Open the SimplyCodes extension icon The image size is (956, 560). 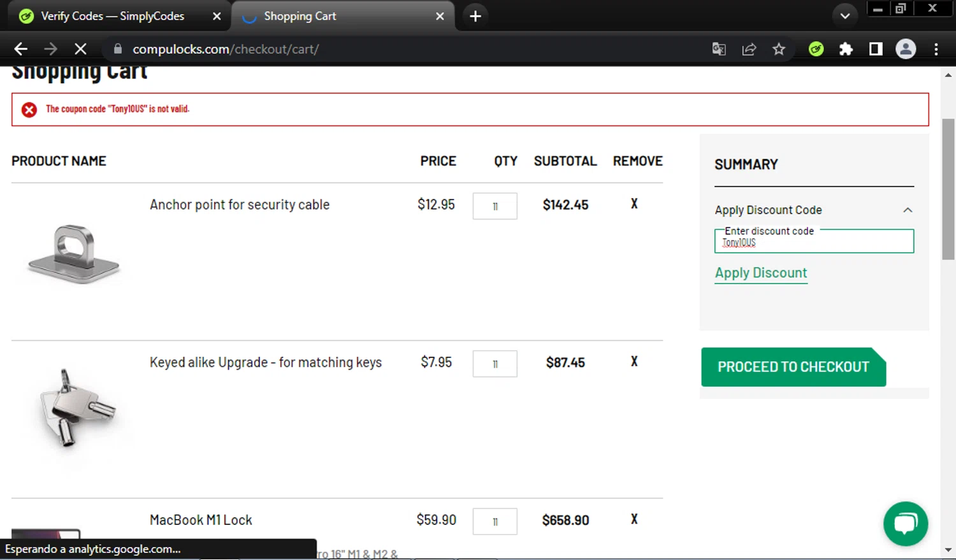pos(816,49)
